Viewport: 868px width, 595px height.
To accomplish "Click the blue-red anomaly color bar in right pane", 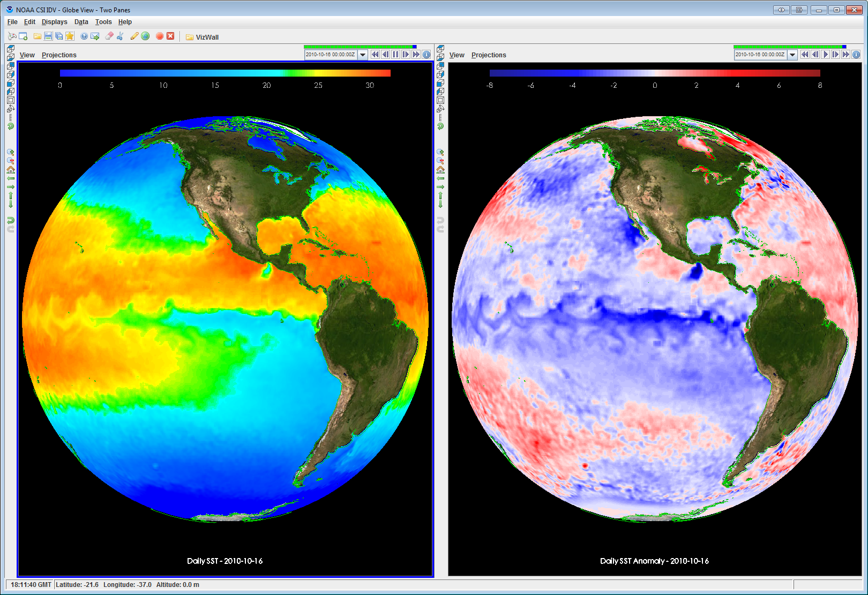I will 655,73.
